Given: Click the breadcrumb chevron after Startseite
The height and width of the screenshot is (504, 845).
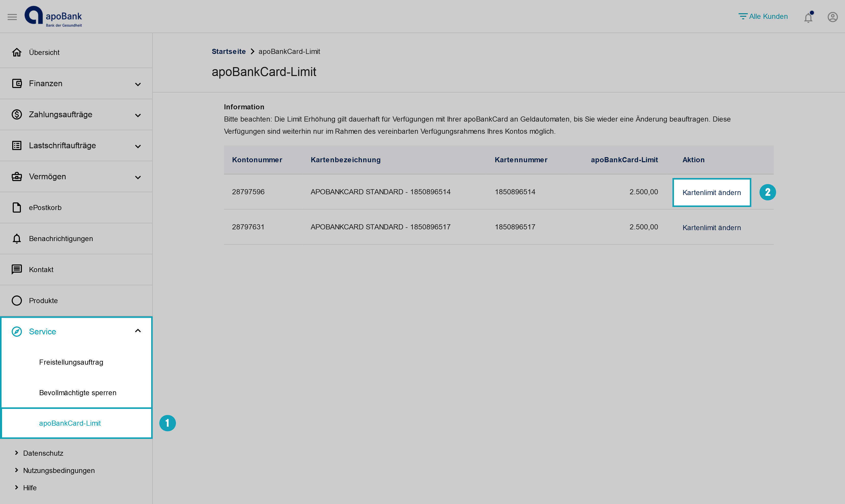Looking at the screenshot, I should pyautogui.click(x=252, y=52).
